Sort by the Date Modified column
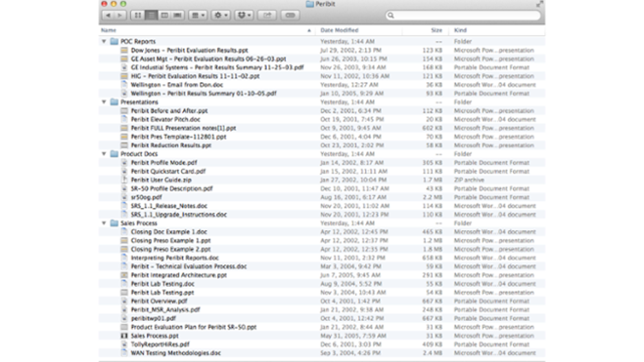Image resolution: width=644 pixels, height=362 pixels. 339,30
